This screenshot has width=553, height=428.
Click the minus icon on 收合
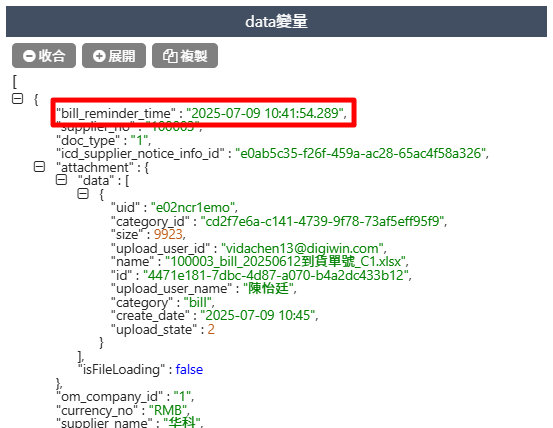point(29,56)
